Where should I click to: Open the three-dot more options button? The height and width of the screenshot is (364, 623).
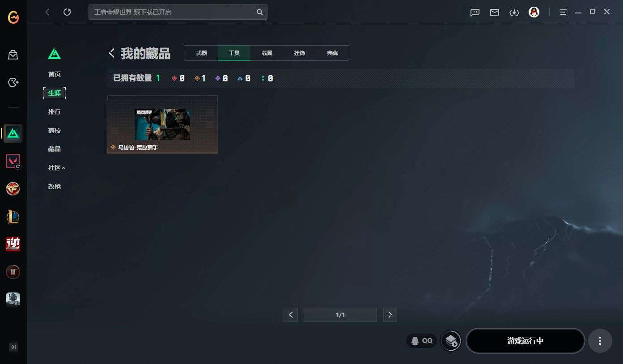pos(600,341)
